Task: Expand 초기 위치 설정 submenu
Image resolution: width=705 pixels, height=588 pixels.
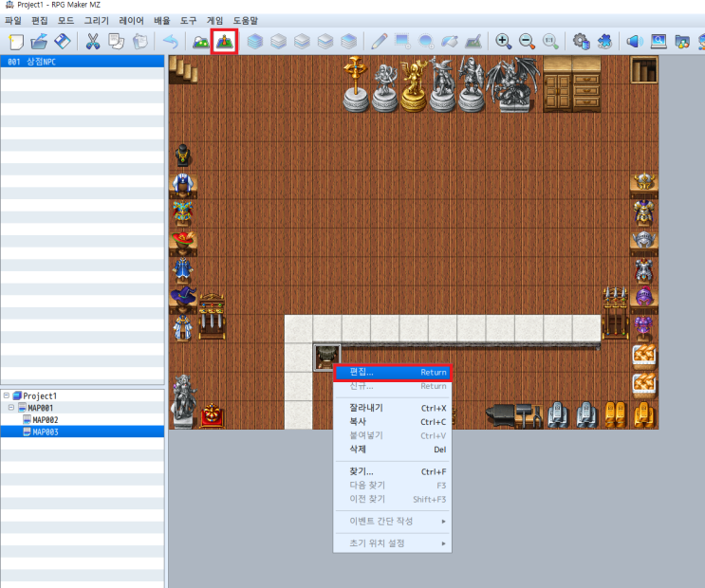Action: 393,543
